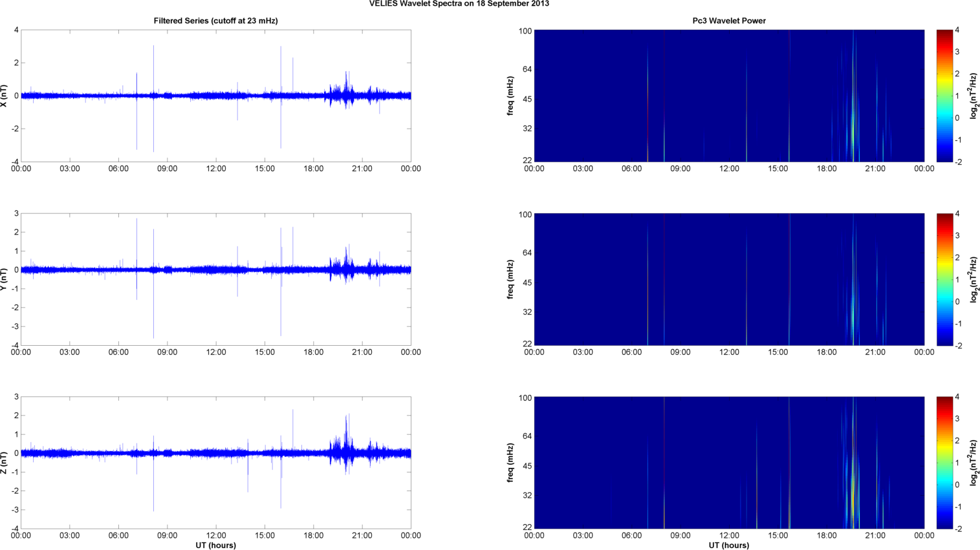Select the bottom spectrogram's 'freq (mHz)' label
Viewport: 980px width, 550px height.
[510, 463]
